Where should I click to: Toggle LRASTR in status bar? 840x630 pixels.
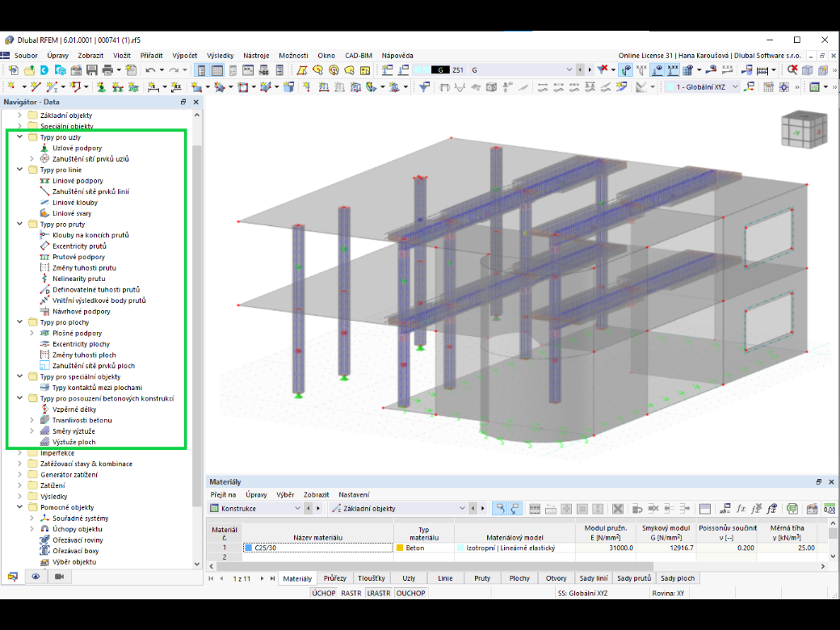click(379, 593)
